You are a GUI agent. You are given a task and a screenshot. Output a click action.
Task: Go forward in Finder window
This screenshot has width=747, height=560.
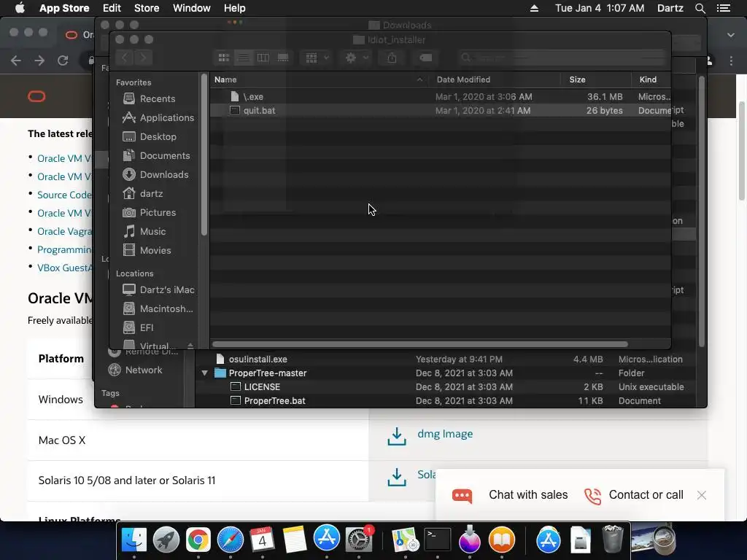click(143, 58)
